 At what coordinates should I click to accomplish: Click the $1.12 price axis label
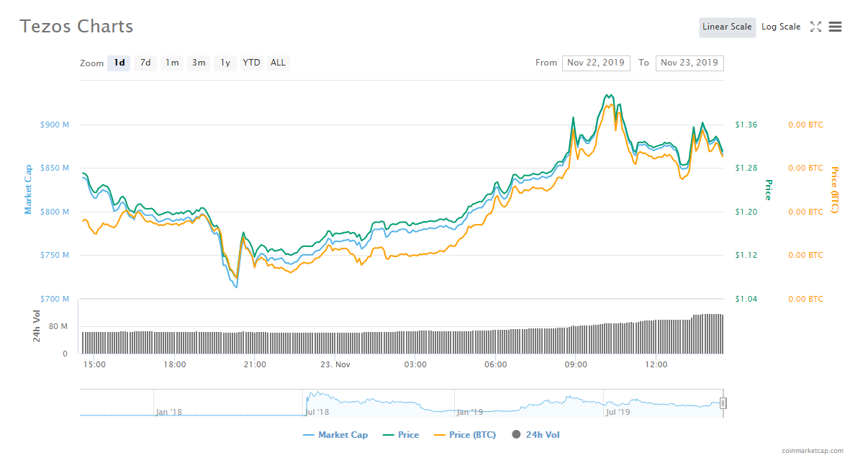point(746,255)
